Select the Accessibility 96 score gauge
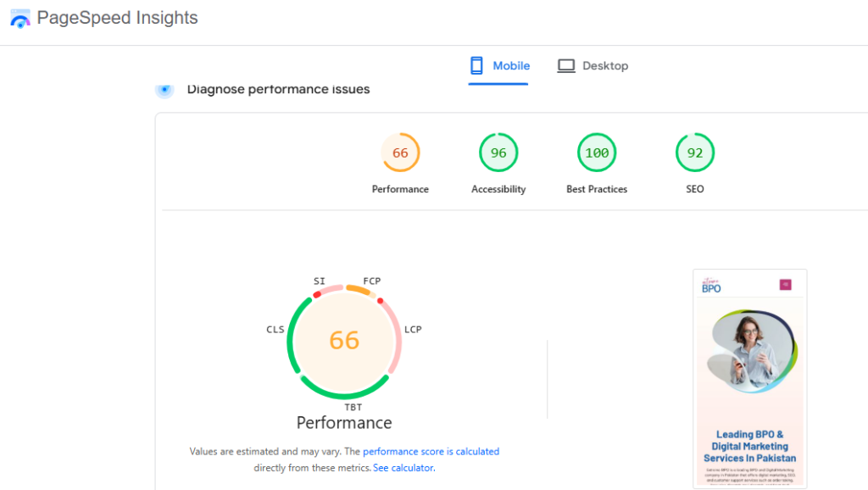 pos(498,153)
